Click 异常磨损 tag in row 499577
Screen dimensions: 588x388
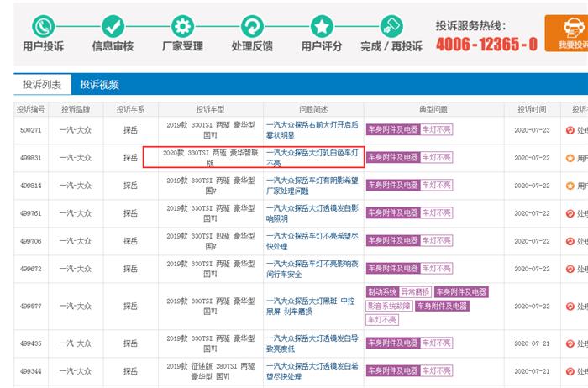416,292
